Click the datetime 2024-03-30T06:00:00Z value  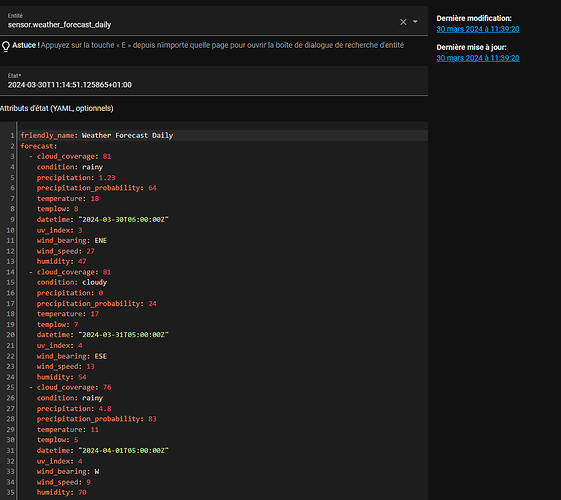[x=123, y=220]
